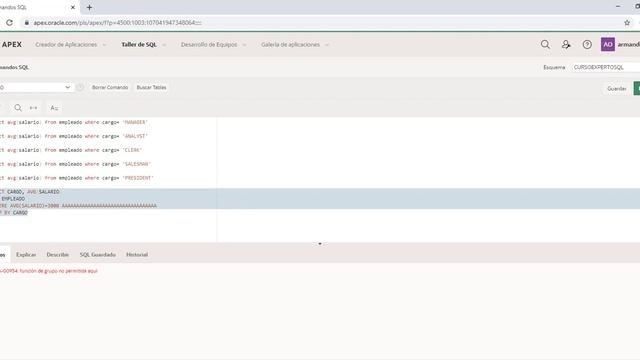Switch to Describir tab

[x=58, y=254]
